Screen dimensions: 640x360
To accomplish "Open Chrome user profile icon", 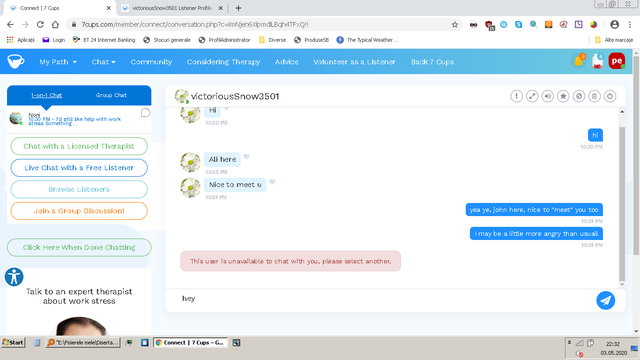I will point(614,24).
